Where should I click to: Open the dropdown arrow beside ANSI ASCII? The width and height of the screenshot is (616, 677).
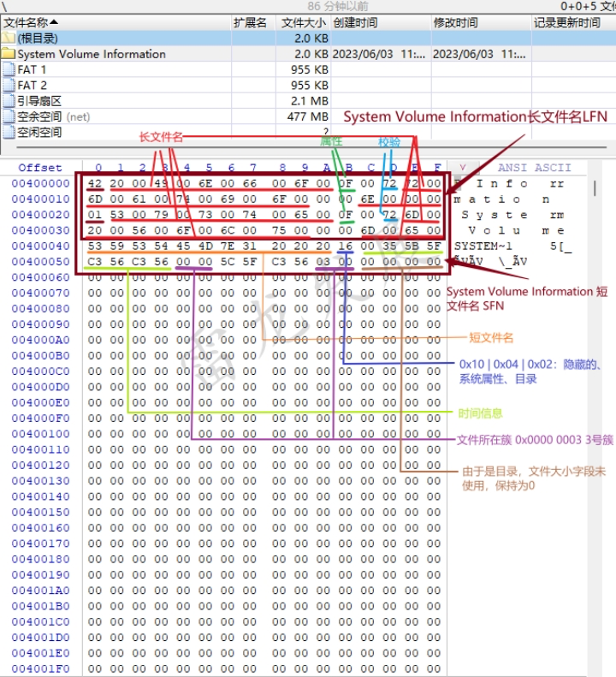(x=463, y=168)
